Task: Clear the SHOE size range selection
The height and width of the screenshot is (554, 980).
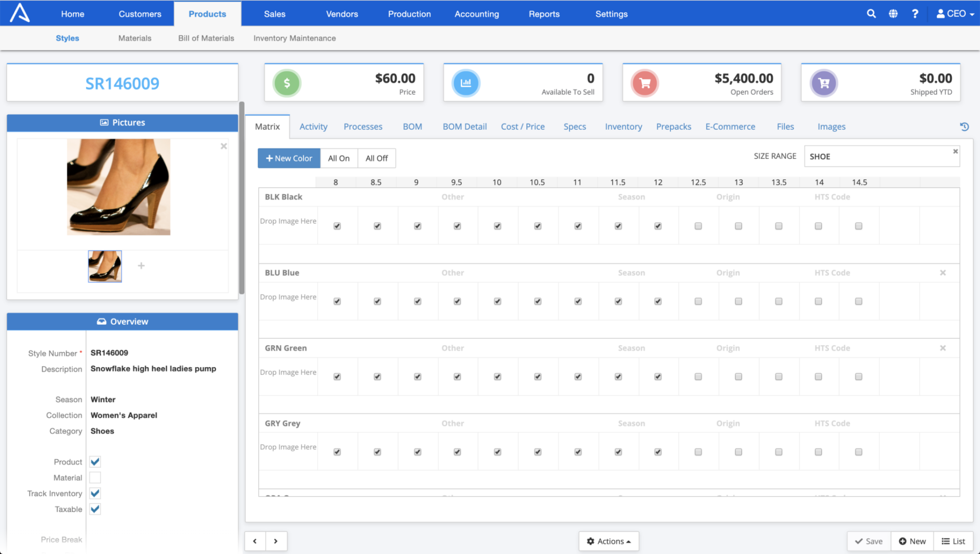Action: pos(955,151)
